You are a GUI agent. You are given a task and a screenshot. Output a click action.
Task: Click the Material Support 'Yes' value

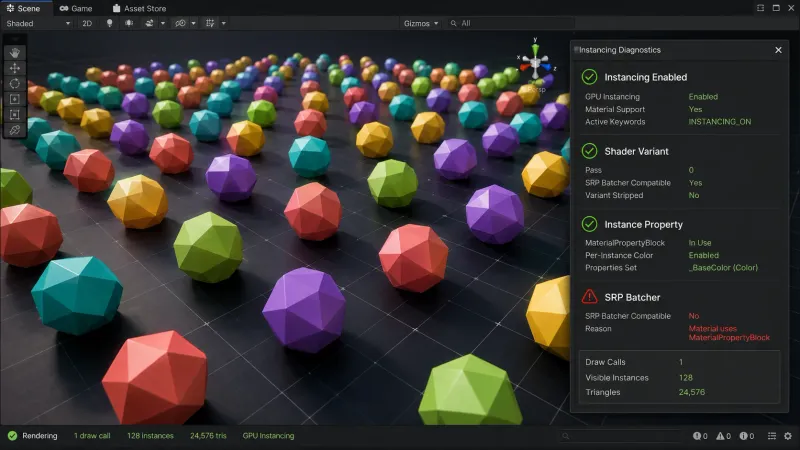point(695,109)
